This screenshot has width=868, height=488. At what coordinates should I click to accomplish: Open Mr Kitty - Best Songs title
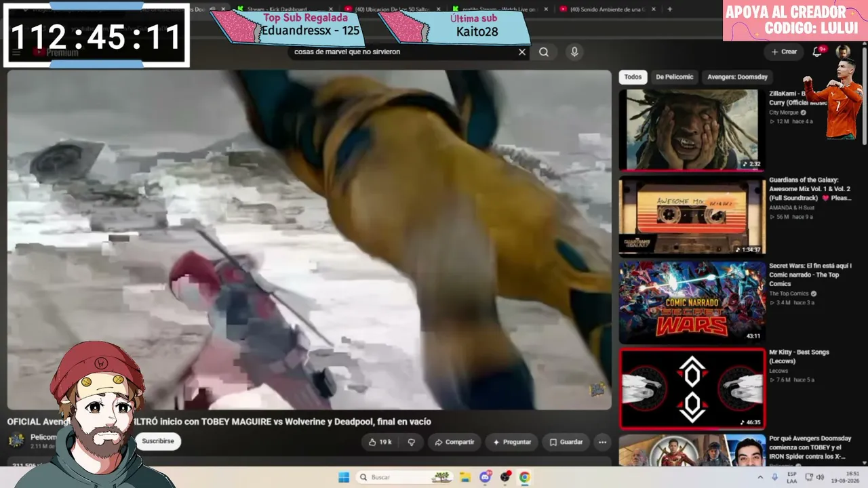[x=800, y=357]
